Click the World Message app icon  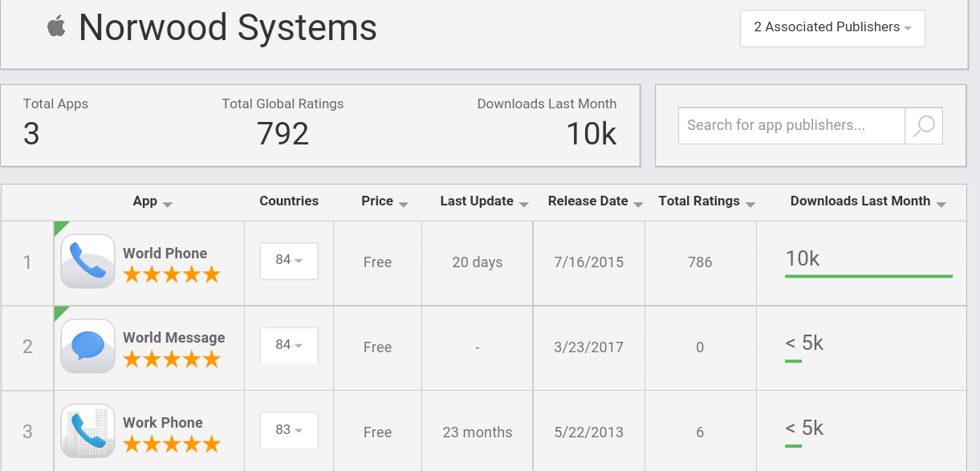pos(88,347)
